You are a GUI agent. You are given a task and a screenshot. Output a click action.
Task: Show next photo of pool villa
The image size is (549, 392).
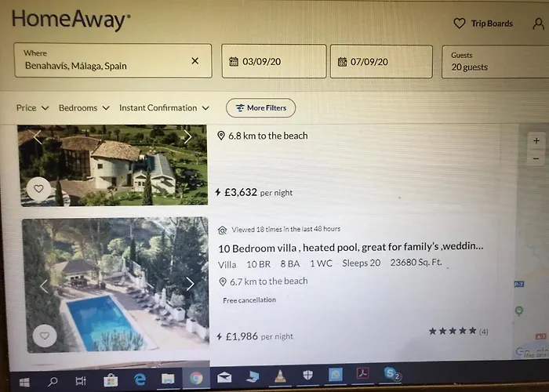click(190, 284)
